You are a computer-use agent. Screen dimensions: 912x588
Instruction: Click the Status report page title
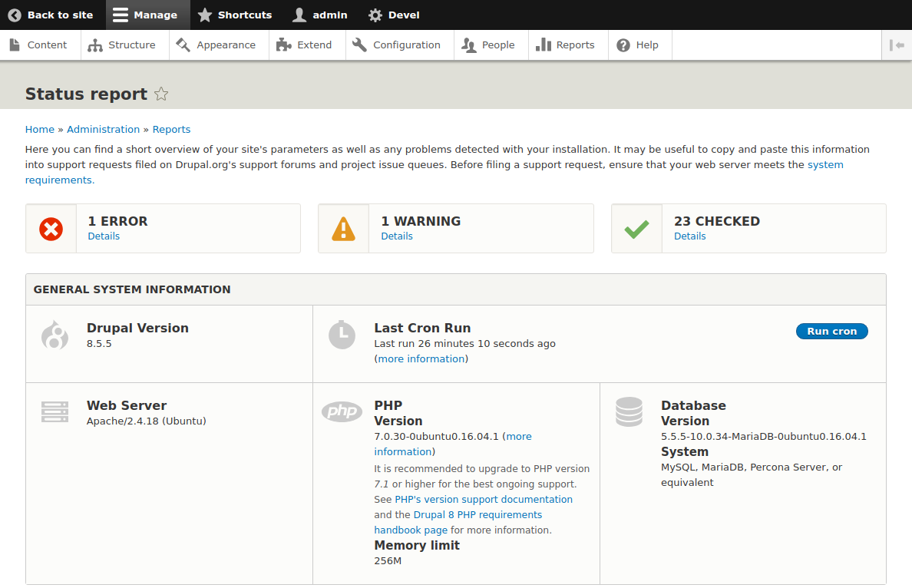click(86, 94)
